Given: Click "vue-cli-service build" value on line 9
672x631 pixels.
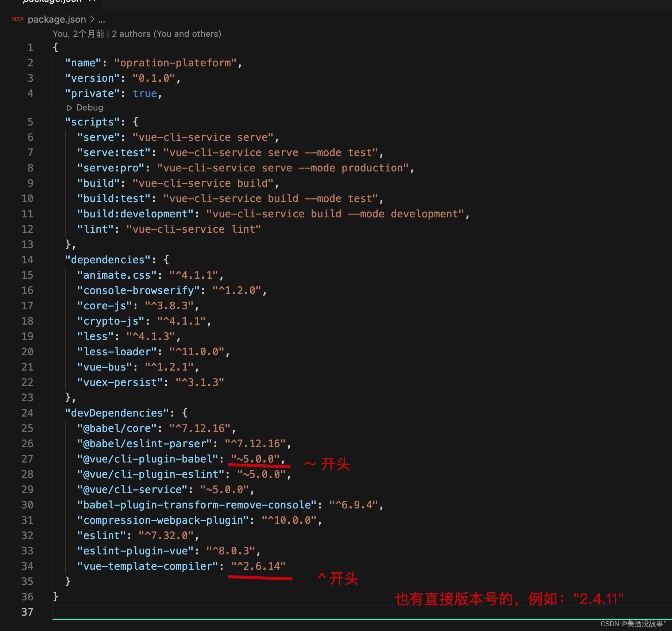Looking at the screenshot, I should [x=203, y=183].
